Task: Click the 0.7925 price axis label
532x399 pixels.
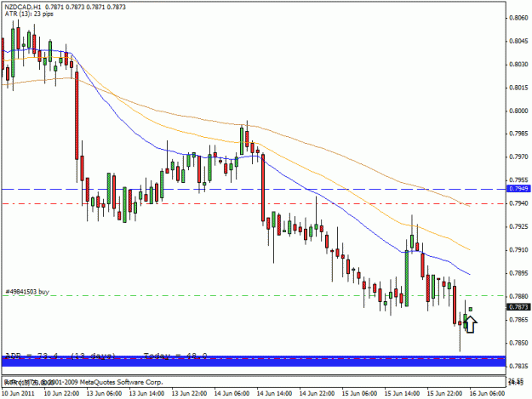Action: (x=519, y=226)
